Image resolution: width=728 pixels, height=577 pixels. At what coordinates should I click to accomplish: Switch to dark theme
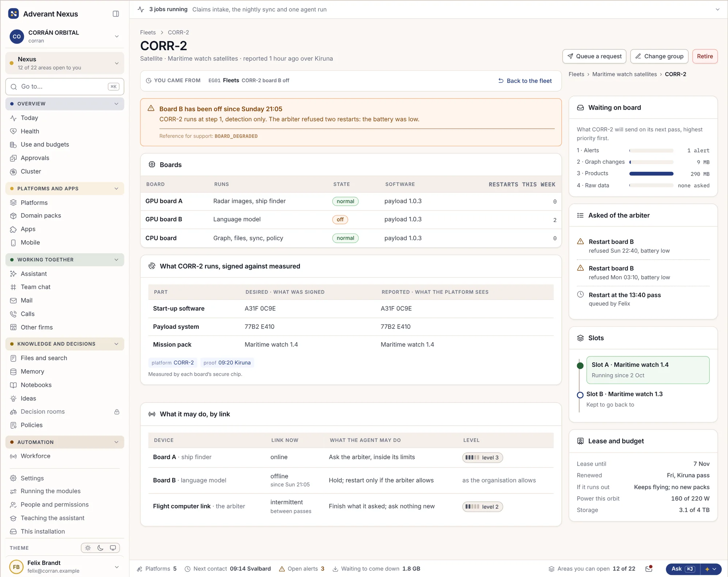click(100, 548)
